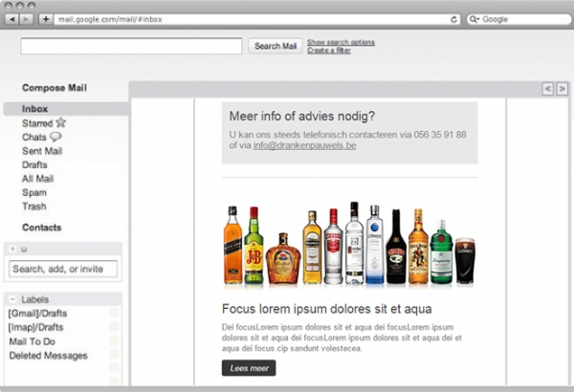The height and width of the screenshot is (392, 574).
Task: Click the chat status dot icon
Action: [x=24, y=250]
